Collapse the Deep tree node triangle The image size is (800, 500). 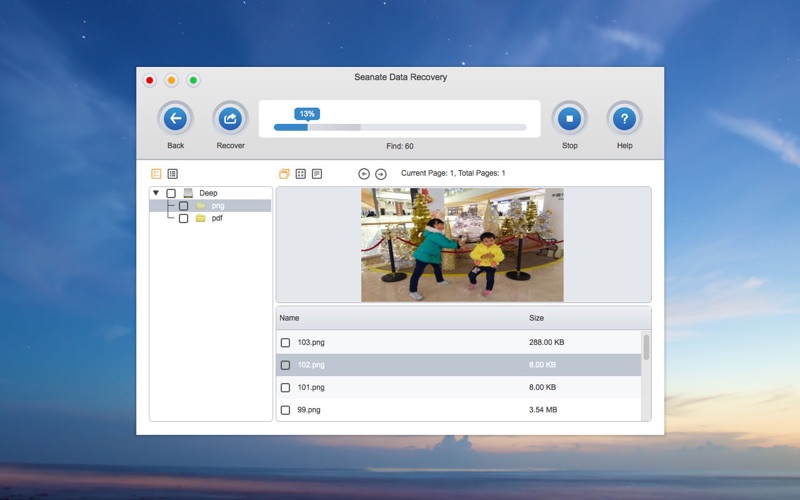tap(156, 193)
